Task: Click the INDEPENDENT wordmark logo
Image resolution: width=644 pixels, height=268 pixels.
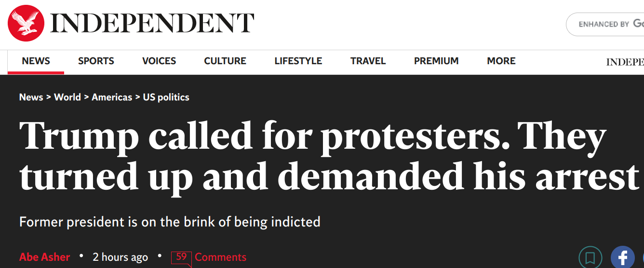Action: pos(152,24)
